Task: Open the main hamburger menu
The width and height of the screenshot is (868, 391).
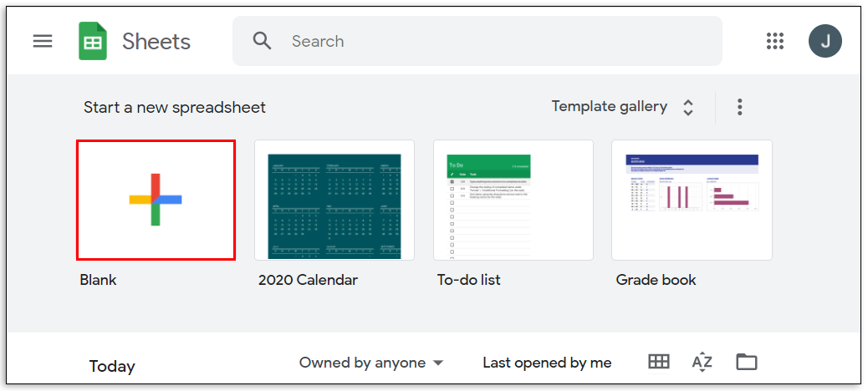Action: click(43, 41)
